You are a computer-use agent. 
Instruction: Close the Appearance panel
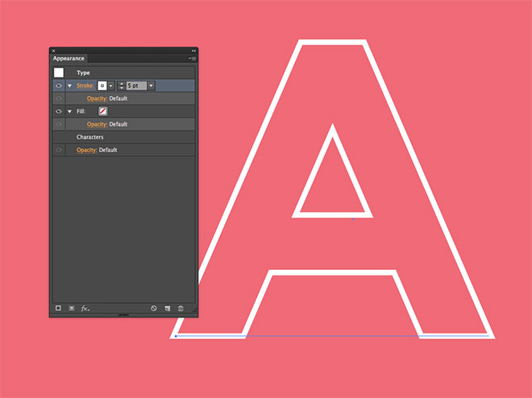(x=54, y=51)
